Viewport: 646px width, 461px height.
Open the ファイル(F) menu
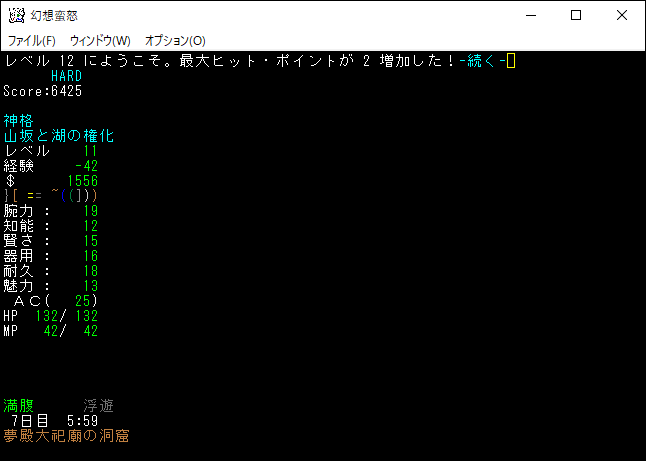32,40
